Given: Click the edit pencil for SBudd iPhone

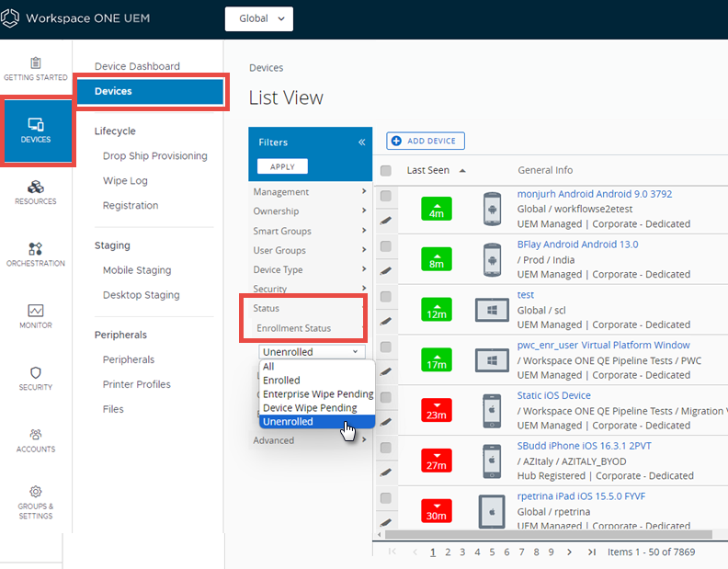Looking at the screenshot, I should click(385, 472).
